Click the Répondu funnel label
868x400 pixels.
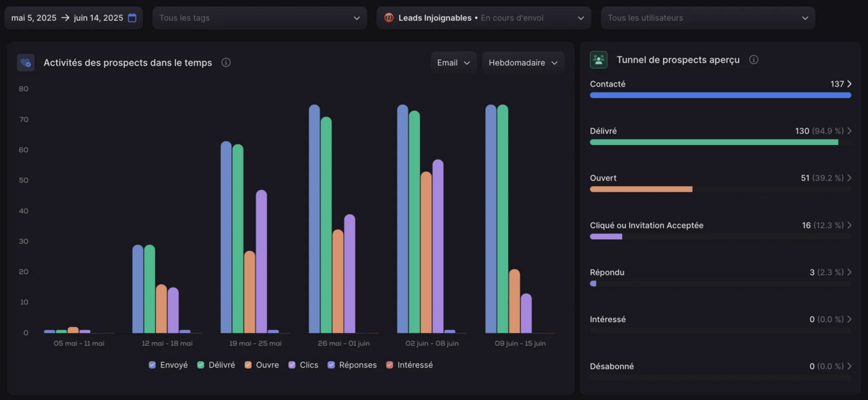(x=607, y=272)
